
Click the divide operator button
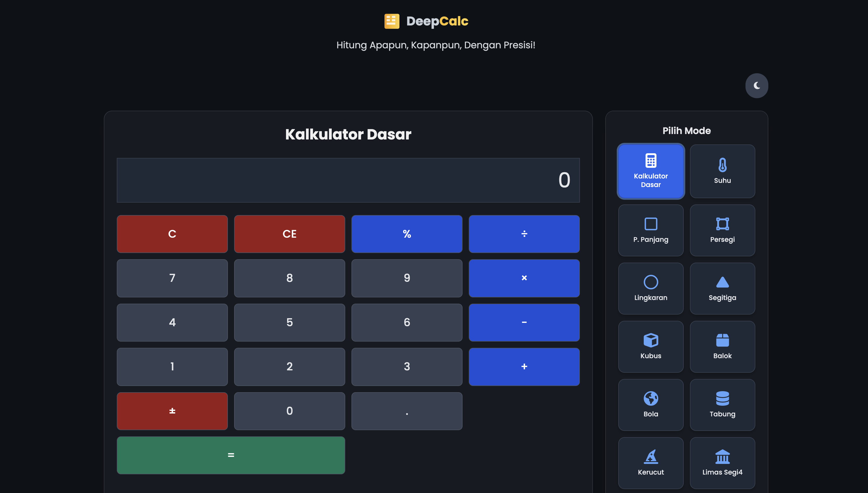(524, 234)
